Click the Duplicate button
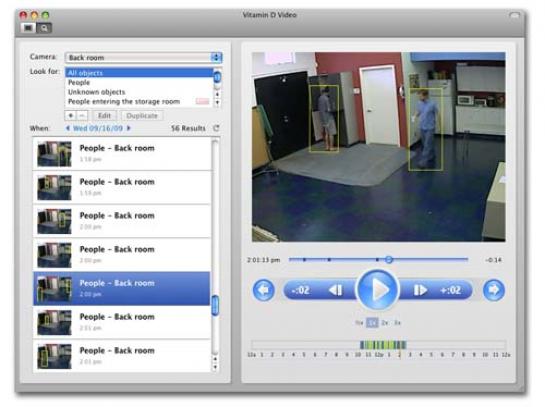 click(x=142, y=115)
